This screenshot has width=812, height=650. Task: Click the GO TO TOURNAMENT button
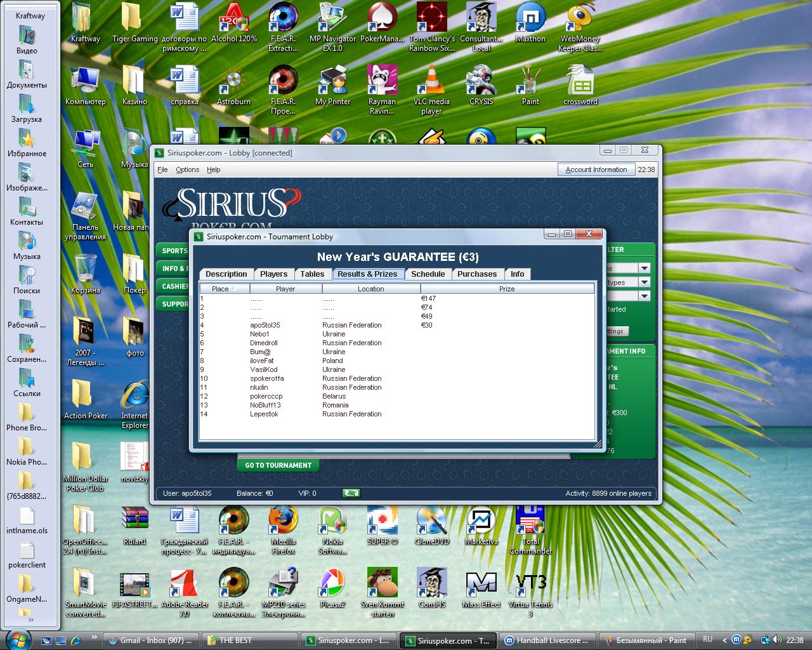pos(278,465)
